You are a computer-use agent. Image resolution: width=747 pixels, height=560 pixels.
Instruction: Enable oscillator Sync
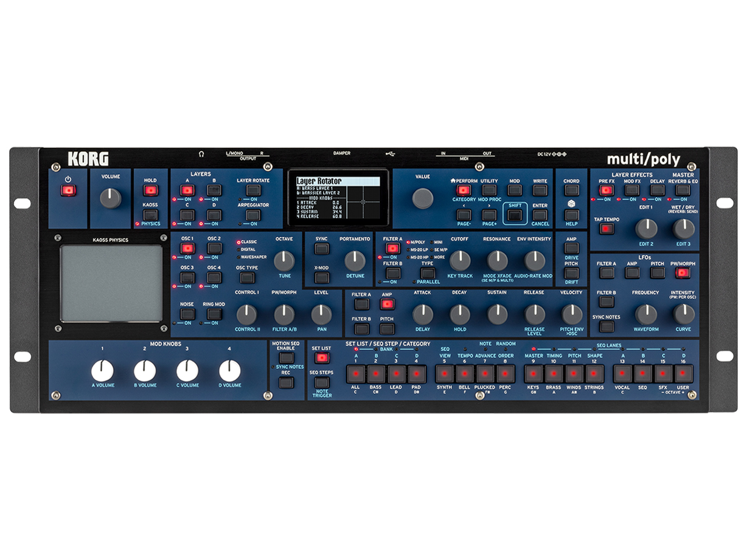tap(320, 249)
